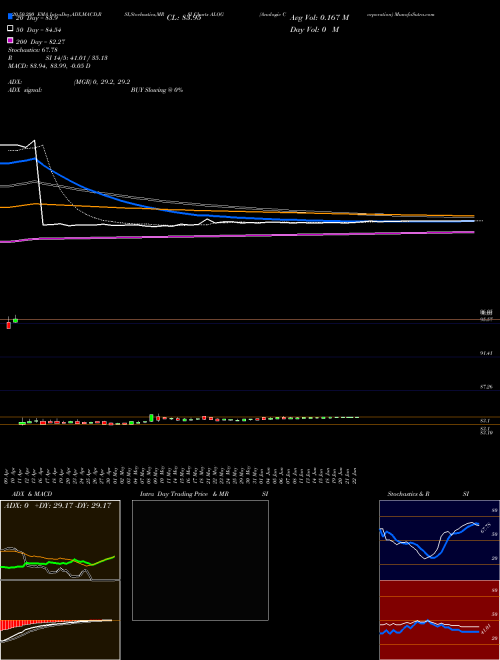Screen dimensions: 500x660
Task: Click the blue 20 Day legend swatch
Action: 10,17
